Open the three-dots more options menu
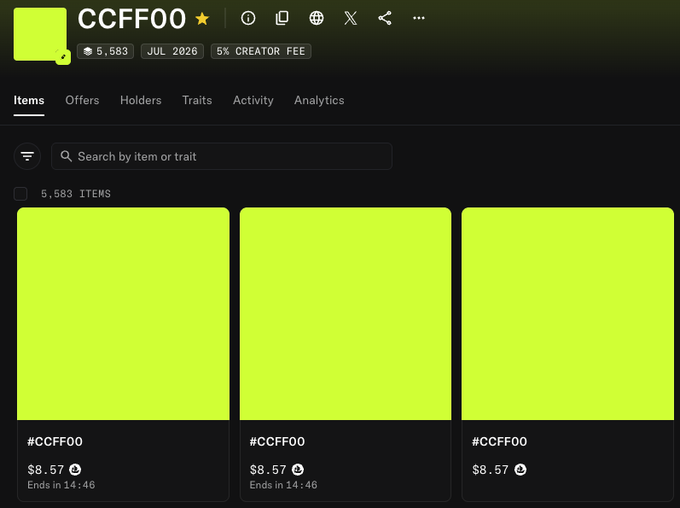This screenshot has height=508, width=680. (x=419, y=18)
